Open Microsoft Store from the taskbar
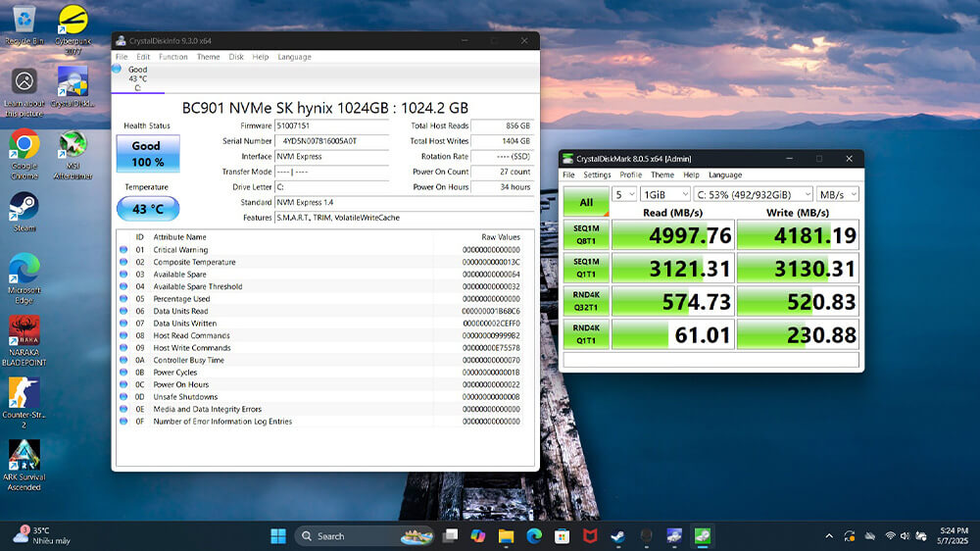The height and width of the screenshot is (551, 980). (562, 536)
